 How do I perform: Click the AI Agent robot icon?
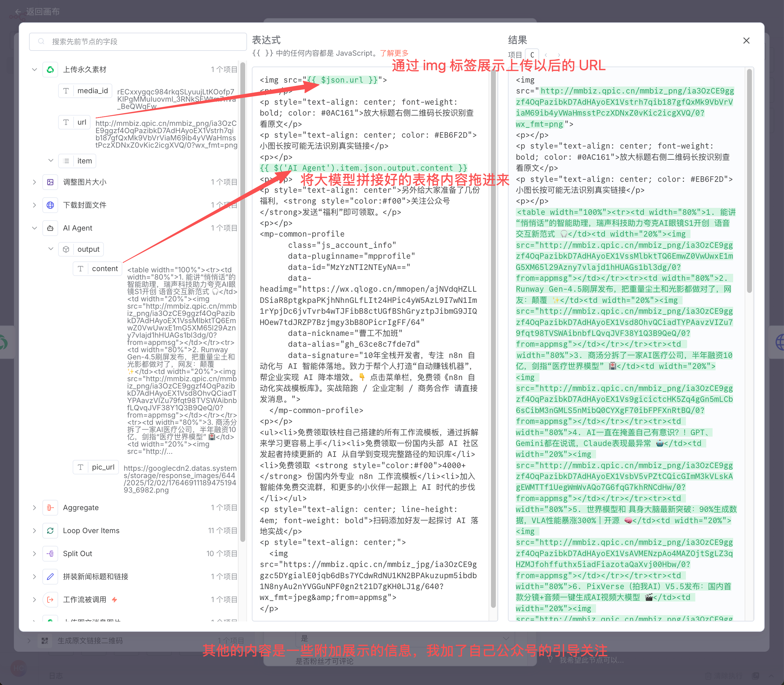[x=50, y=228]
